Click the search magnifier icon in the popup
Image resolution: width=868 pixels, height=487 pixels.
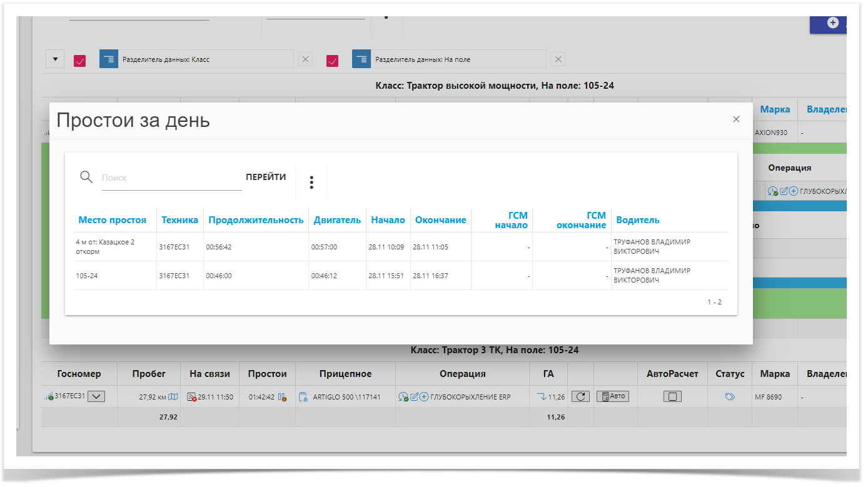[86, 177]
